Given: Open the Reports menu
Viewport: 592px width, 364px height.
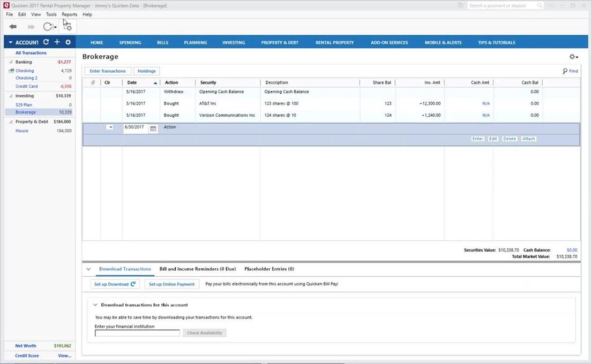Looking at the screenshot, I should 69,14.
